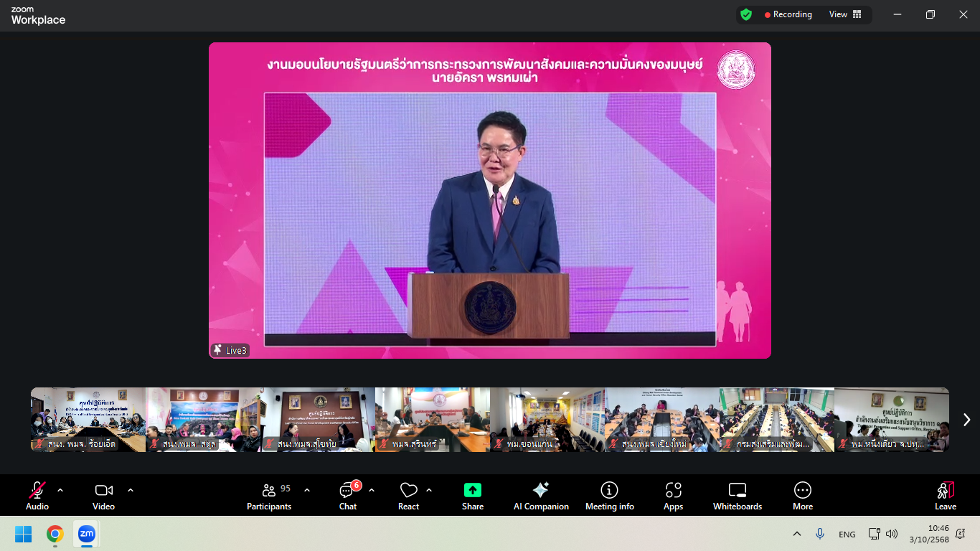Viewport: 980px width, 551px height.
Task: Open the Participants panel
Action: point(269,494)
